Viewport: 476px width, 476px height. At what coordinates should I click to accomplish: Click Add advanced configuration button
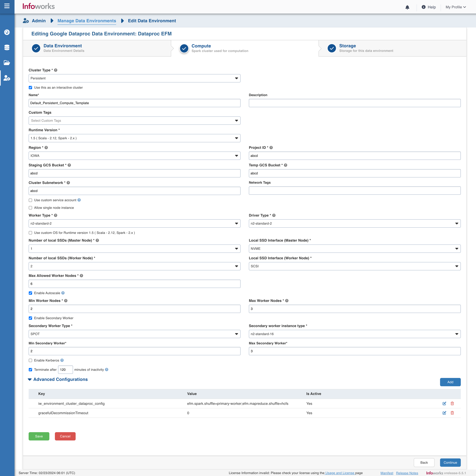tap(450, 382)
